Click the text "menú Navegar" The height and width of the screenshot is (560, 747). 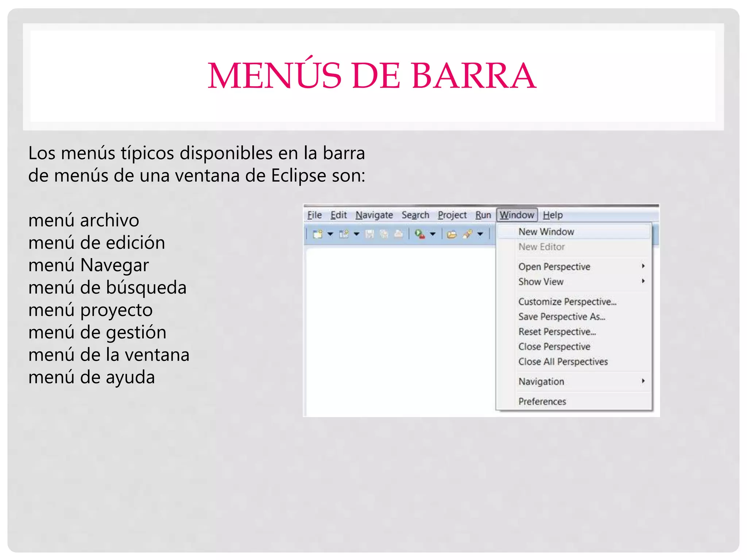(x=89, y=265)
